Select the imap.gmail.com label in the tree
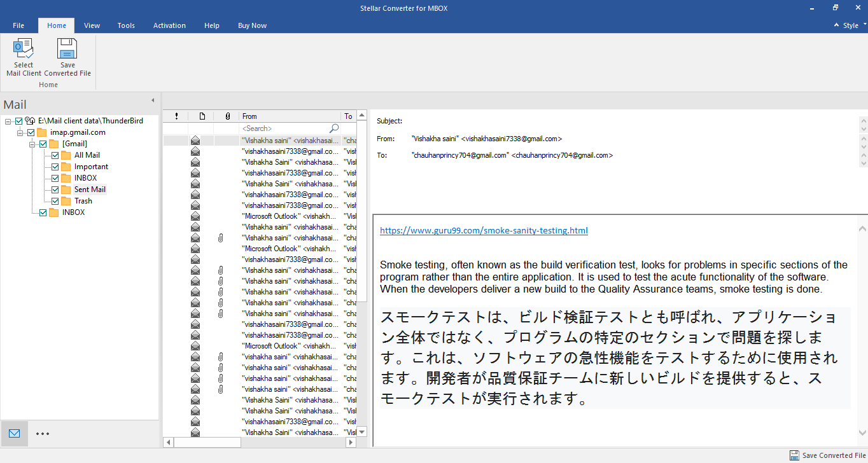This screenshot has width=868, height=463. [x=78, y=132]
